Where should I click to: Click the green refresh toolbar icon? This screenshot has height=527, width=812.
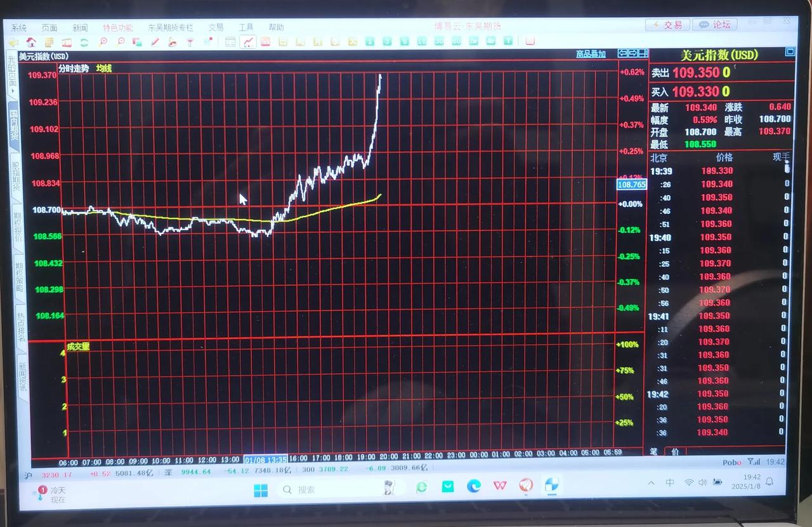[84, 43]
